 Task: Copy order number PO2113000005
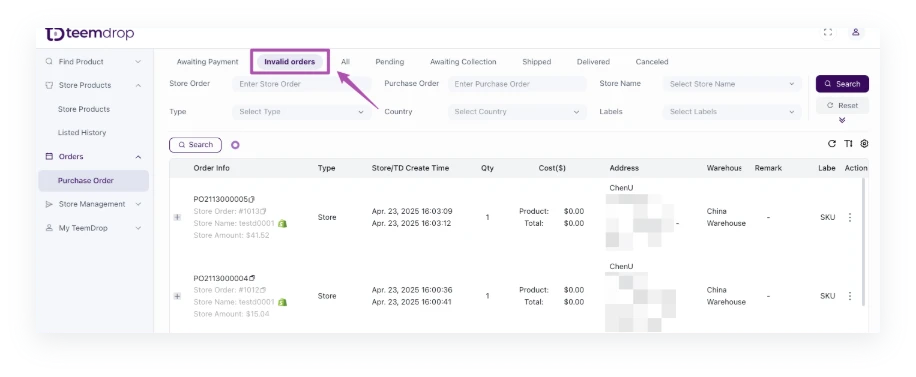(252, 199)
